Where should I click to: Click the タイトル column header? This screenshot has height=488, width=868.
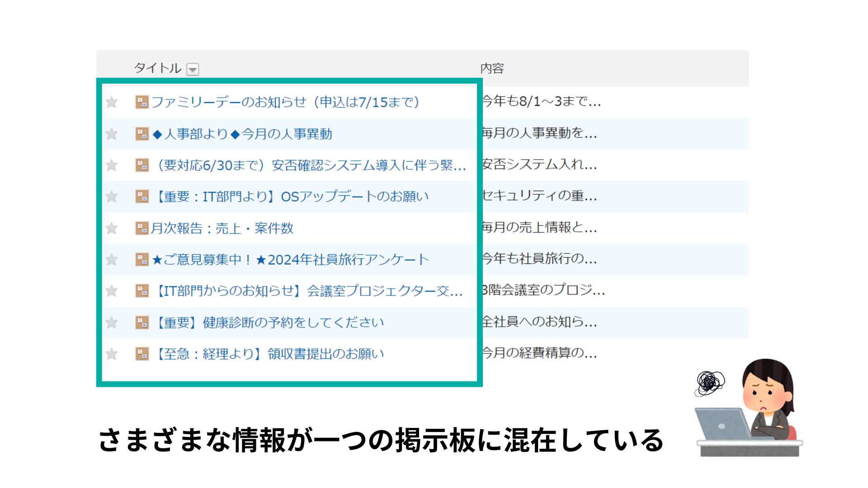158,68
